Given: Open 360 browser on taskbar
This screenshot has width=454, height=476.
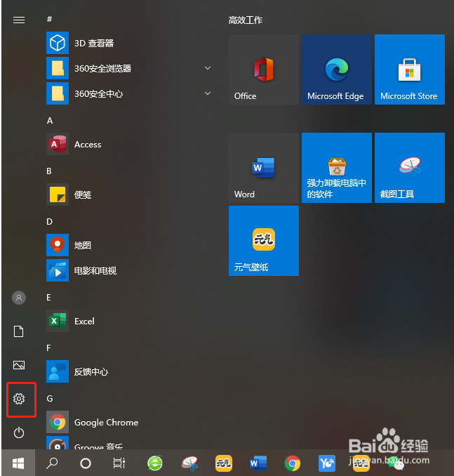Looking at the screenshot, I should pos(155,463).
